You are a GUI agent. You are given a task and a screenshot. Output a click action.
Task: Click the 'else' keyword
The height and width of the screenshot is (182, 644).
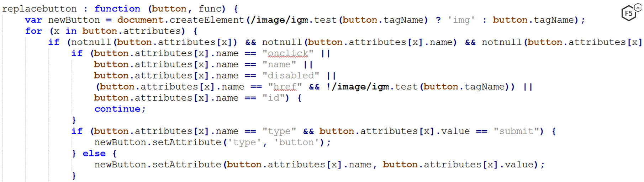pyautogui.click(x=94, y=154)
